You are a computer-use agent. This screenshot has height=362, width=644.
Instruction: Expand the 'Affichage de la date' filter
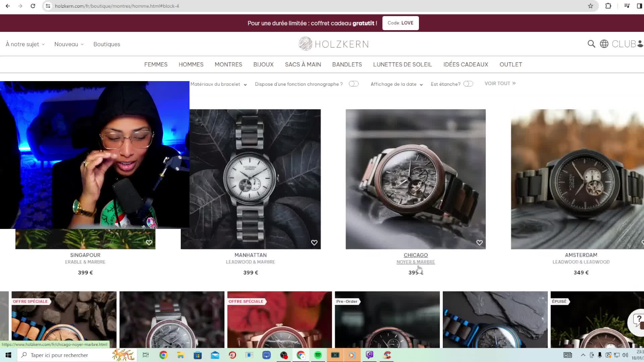point(397,84)
